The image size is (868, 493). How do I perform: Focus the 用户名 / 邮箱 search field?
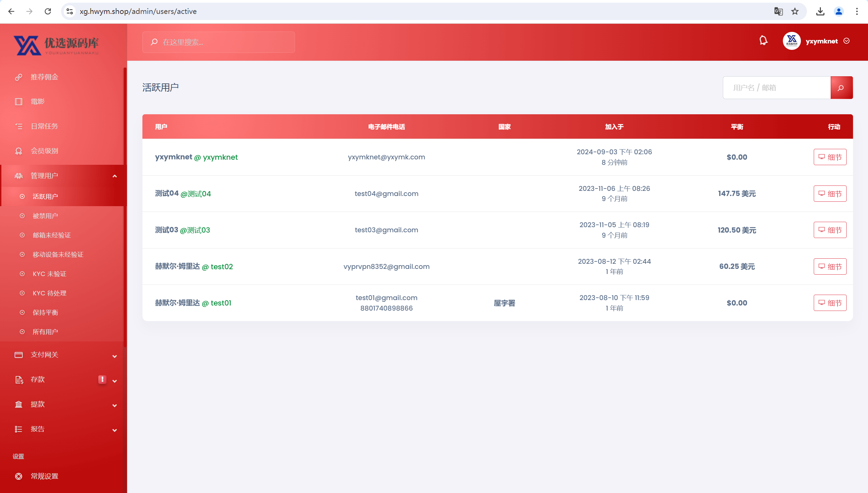777,88
